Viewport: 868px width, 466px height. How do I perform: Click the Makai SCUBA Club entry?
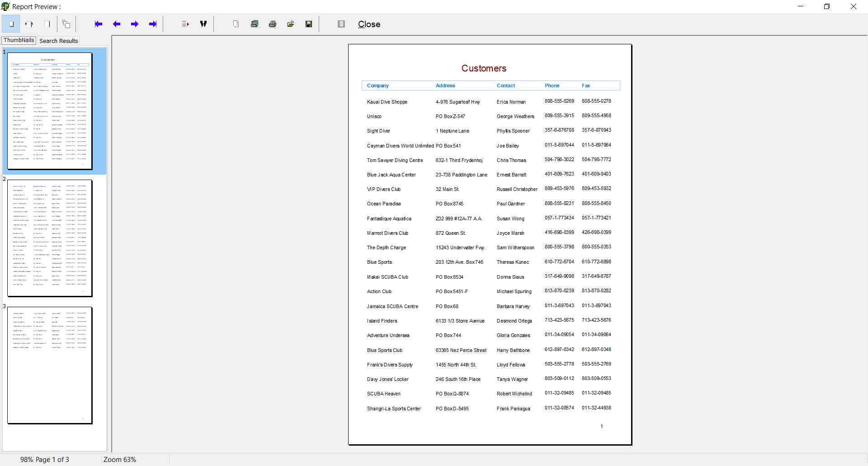(387, 277)
